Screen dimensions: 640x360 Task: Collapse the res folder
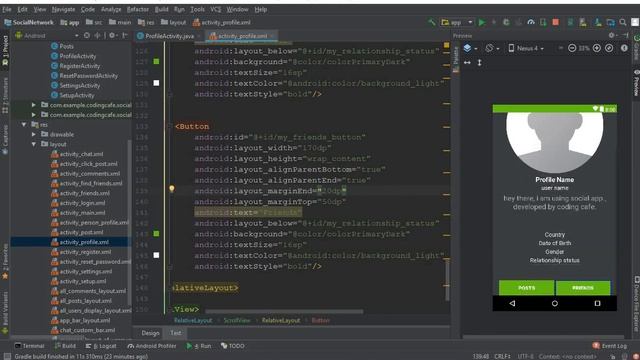(x=24, y=124)
